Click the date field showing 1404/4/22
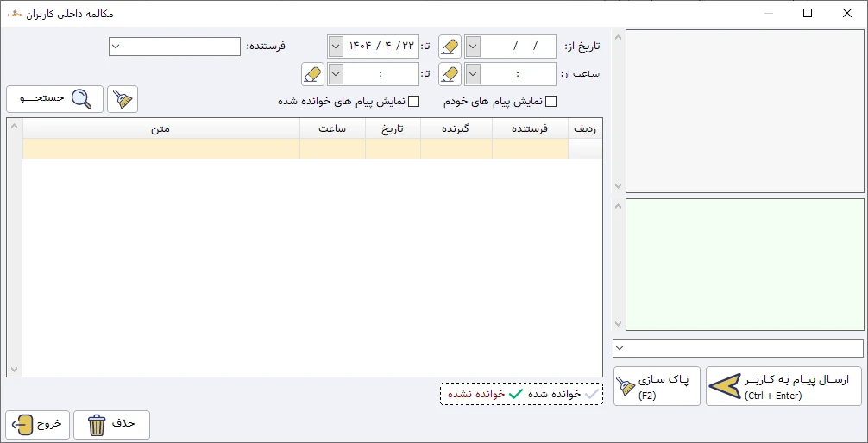 tap(381, 47)
